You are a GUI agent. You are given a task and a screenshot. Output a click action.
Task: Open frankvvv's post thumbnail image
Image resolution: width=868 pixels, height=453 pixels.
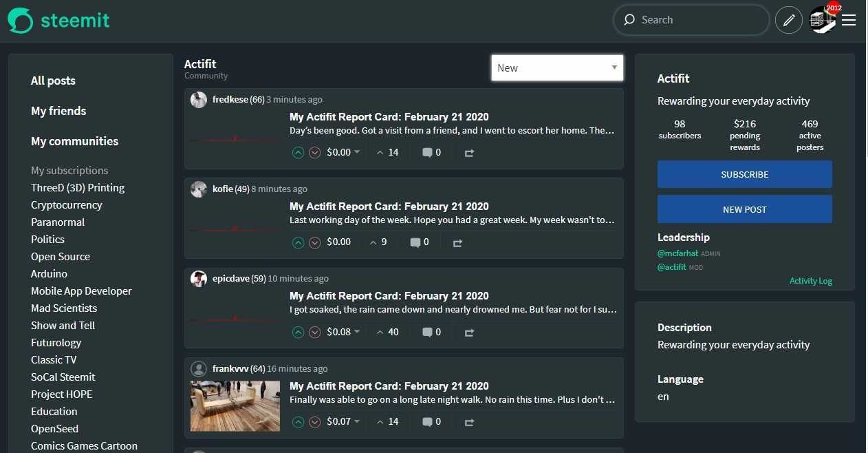[235, 406]
